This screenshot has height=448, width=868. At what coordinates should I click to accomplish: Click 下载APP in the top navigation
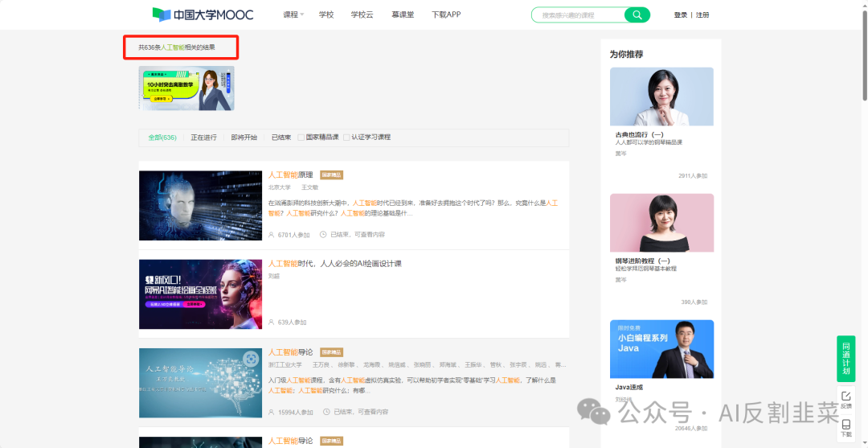click(x=446, y=15)
